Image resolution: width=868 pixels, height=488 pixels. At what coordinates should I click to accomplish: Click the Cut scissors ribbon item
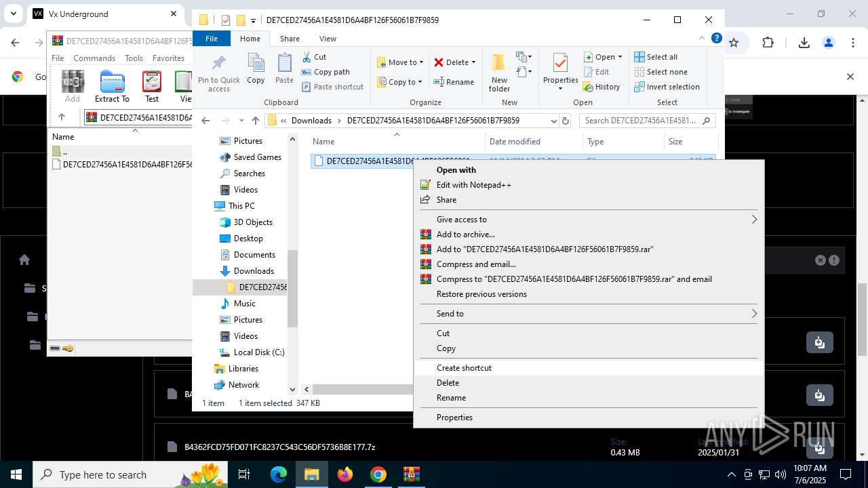[x=314, y=57]
